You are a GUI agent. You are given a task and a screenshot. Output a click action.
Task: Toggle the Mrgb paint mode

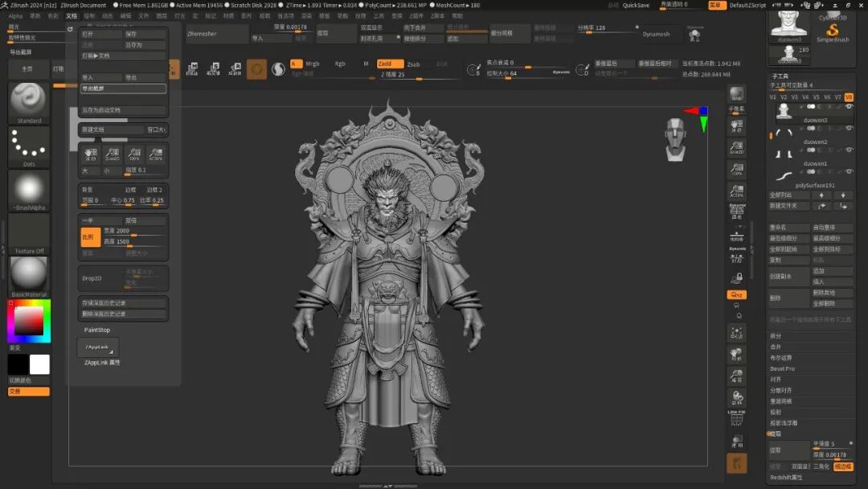pos(312,64)
